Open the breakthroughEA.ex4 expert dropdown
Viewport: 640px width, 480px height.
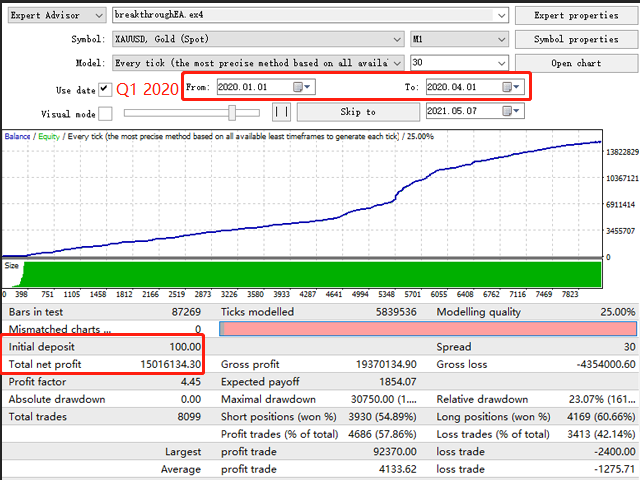click(x=502, y=16)
